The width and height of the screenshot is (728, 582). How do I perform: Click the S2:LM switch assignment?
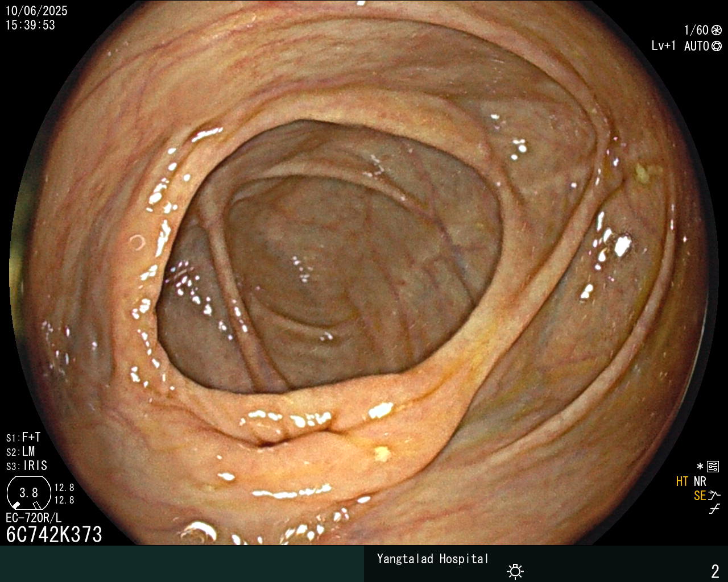(20, 451)
